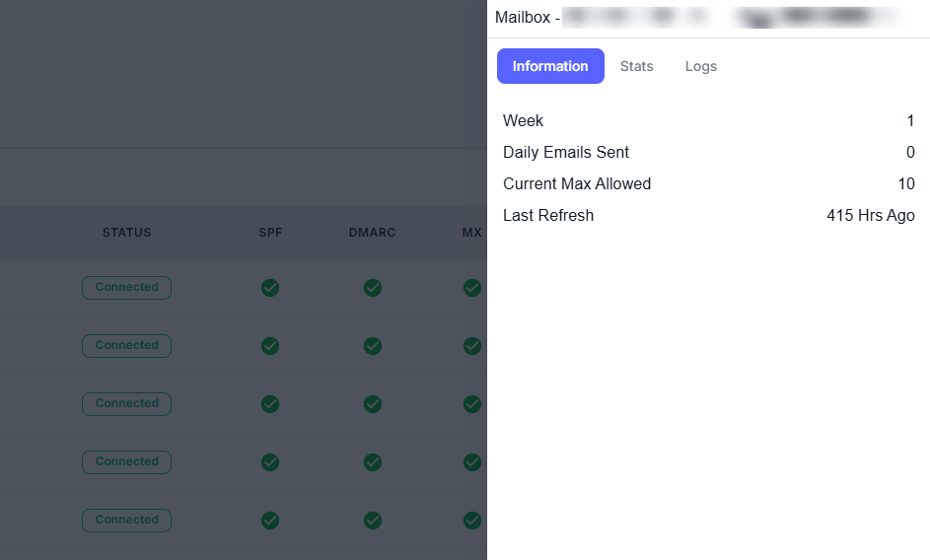Click the DMARC checkmark in the first row
930x560 pixels.
(373, 288)
